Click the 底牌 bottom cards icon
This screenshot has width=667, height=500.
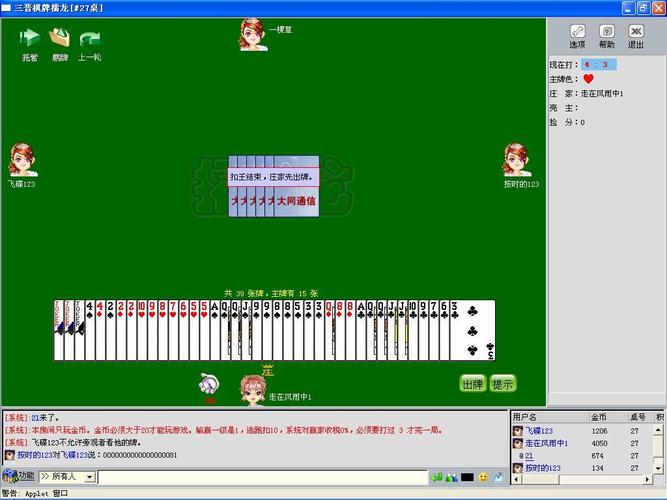[x=59, y=39]
